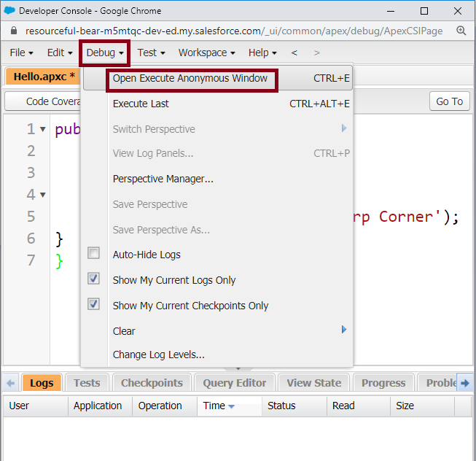Click the left arrow beside Logs tab
Image resolution: width=476 pixels, height=461 pixels.
[10, 383]
